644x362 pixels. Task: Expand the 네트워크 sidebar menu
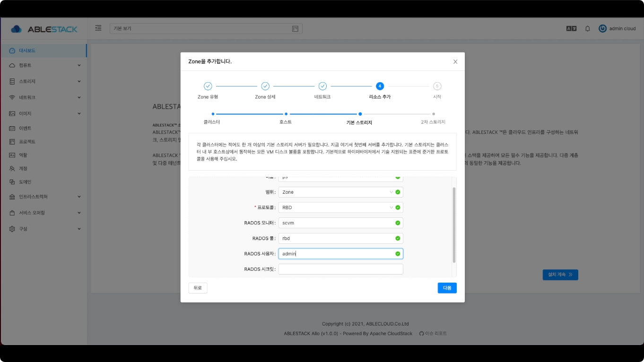(x=44, y=97)
